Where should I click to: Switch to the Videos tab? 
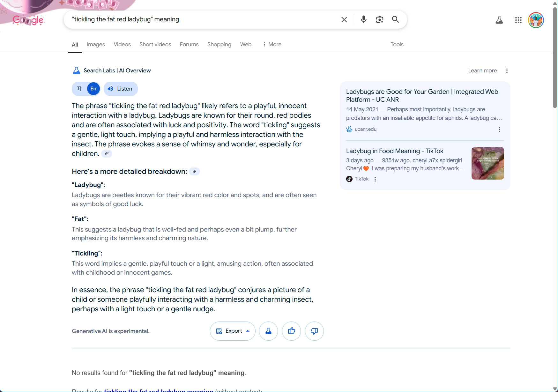[122, 44]
